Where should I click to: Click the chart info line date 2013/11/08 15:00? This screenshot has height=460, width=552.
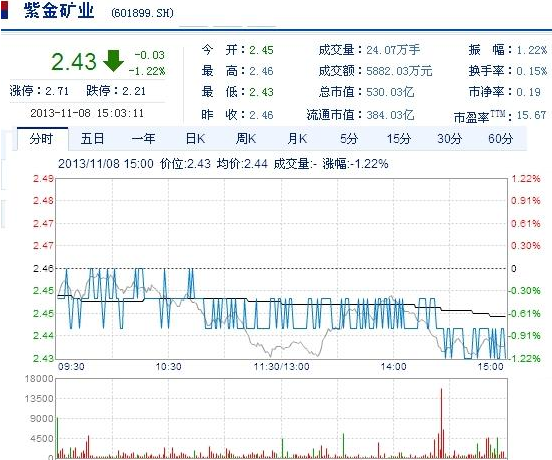106,164
